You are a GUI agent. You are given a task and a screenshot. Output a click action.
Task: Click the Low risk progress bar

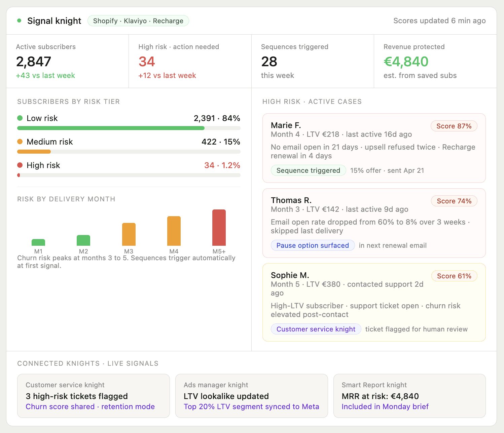pos(129,128)
